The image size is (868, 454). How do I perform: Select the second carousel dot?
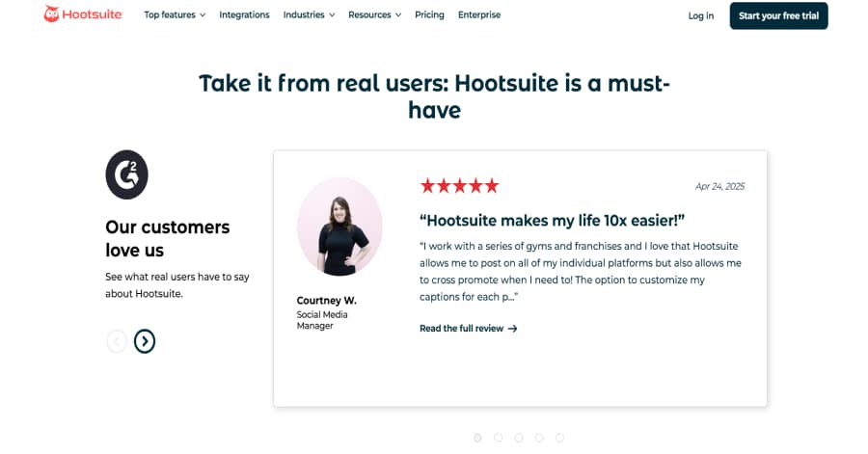(x=499, y=438)
